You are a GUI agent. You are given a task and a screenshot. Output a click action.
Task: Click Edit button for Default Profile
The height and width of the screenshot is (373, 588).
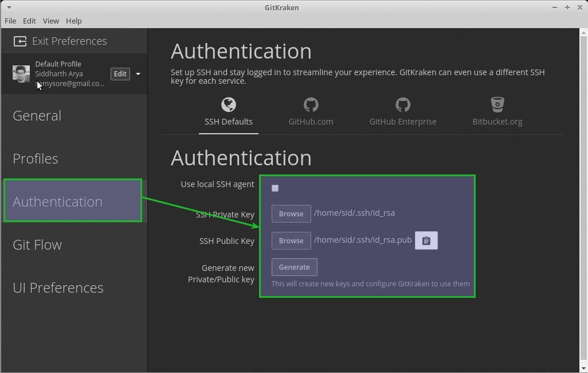coord(120,73)
